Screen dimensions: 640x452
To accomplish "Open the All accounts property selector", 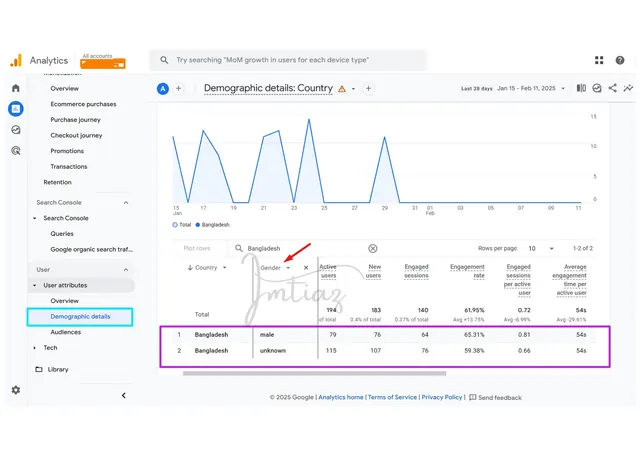I will click(103, 61).
